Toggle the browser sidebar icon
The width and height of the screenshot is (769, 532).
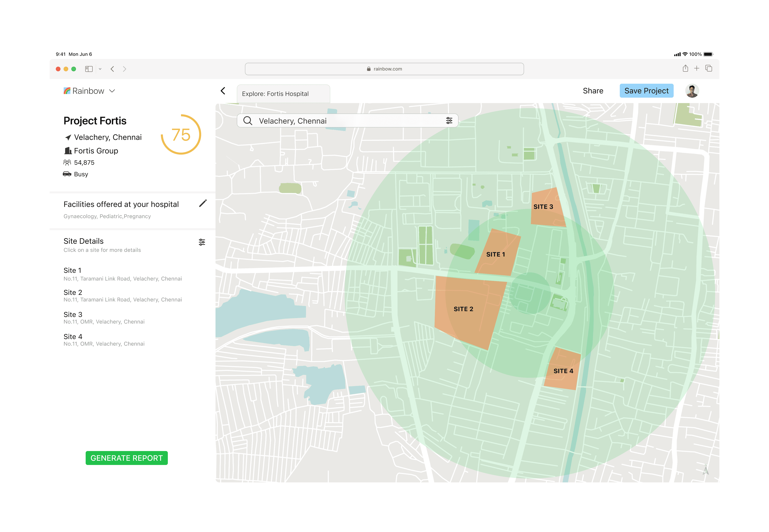[x=89, y=69]
